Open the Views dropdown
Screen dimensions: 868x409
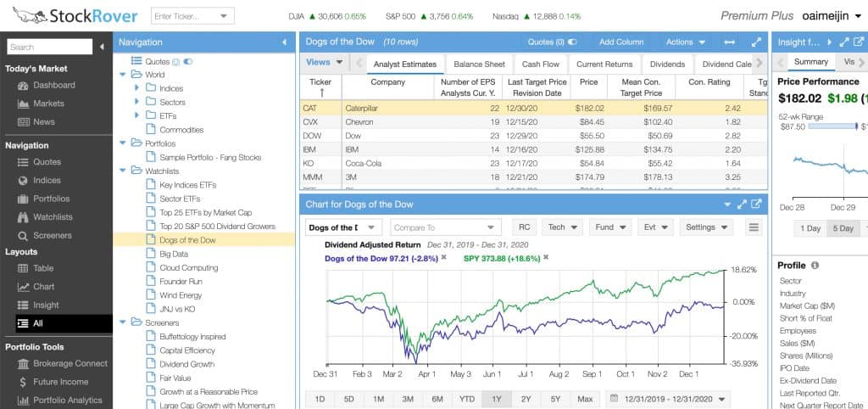coord(325,63)
